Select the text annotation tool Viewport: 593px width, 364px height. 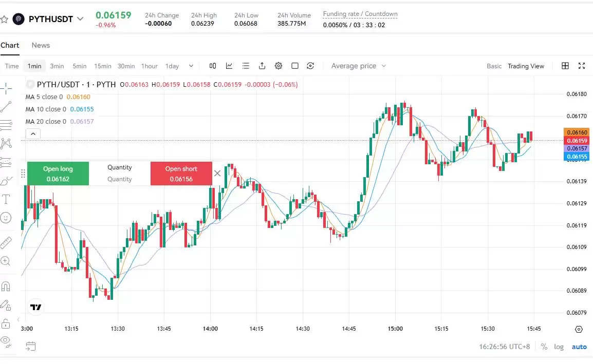[6, 199]
